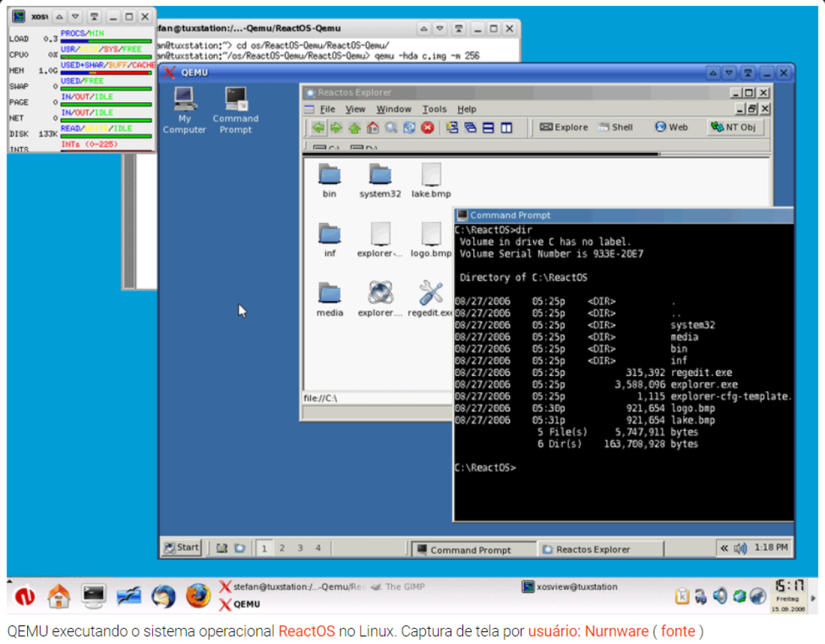Launch the terminal monitor icon on the Linux panel

94,596
